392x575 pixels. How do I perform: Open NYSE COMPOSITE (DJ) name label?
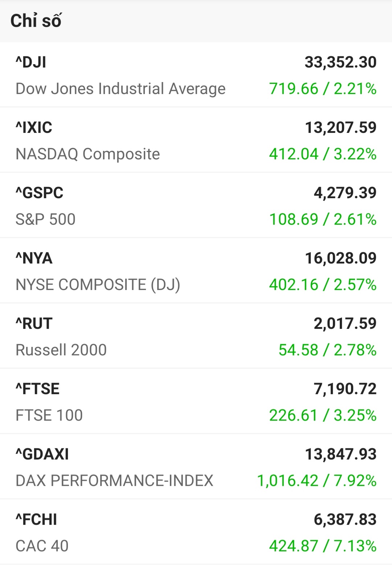(98, 285)
